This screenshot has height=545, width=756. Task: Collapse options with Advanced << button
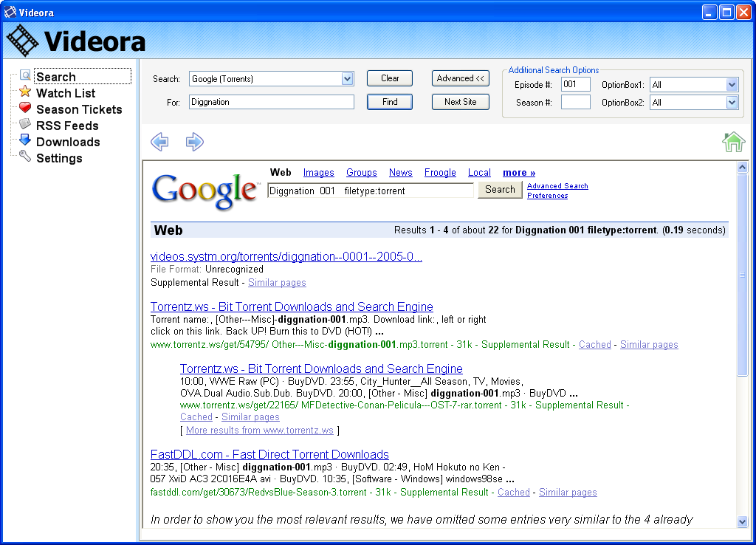tap(461, 78)
